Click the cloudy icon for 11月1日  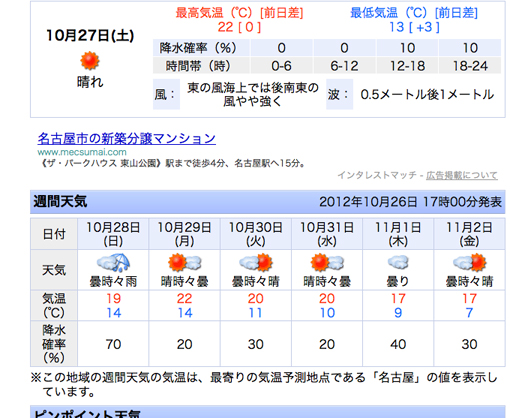[x=398, y=262]
